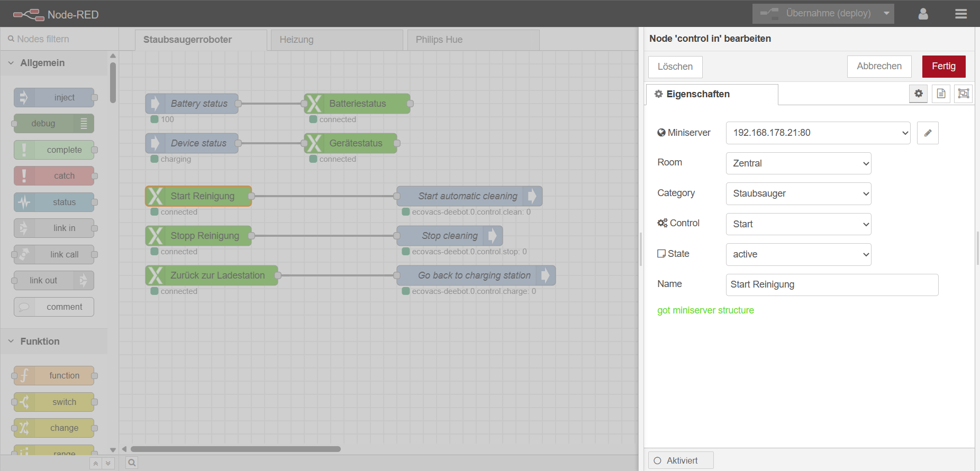Select the inject node in palette
Screen dimensions: 980x471
55,98
